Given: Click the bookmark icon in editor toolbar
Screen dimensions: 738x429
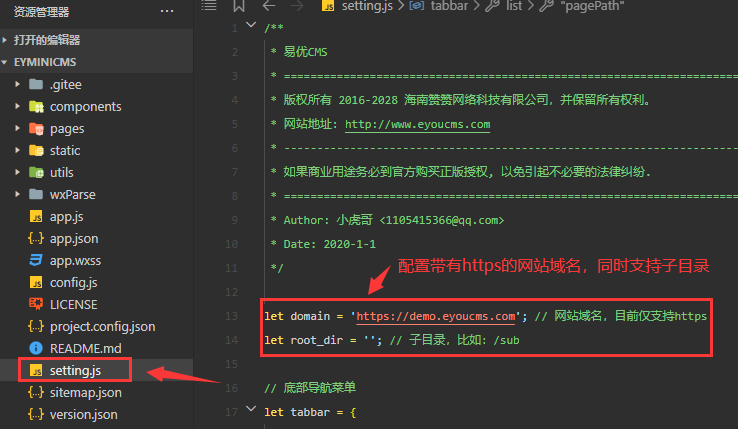Looking at the screenshot, I should pos(239,6).
